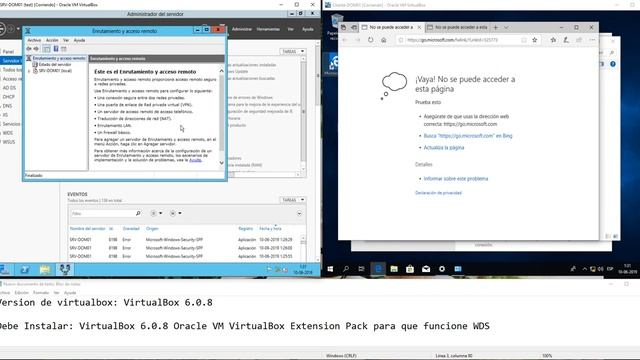This screenshot has height=360, width=640.
Task: Open Settings gear on Windows 10 taskbar
Action: click(442, 269)
